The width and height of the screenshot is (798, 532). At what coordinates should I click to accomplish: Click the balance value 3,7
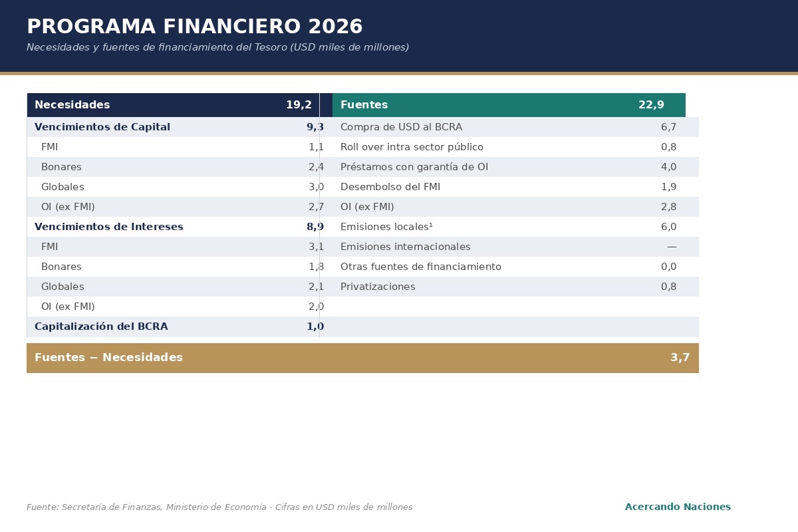point(680,358)
